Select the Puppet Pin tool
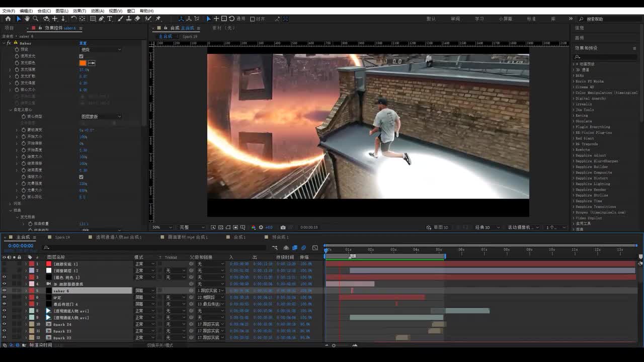Viewport: 644px width, 362px height. 157,19
